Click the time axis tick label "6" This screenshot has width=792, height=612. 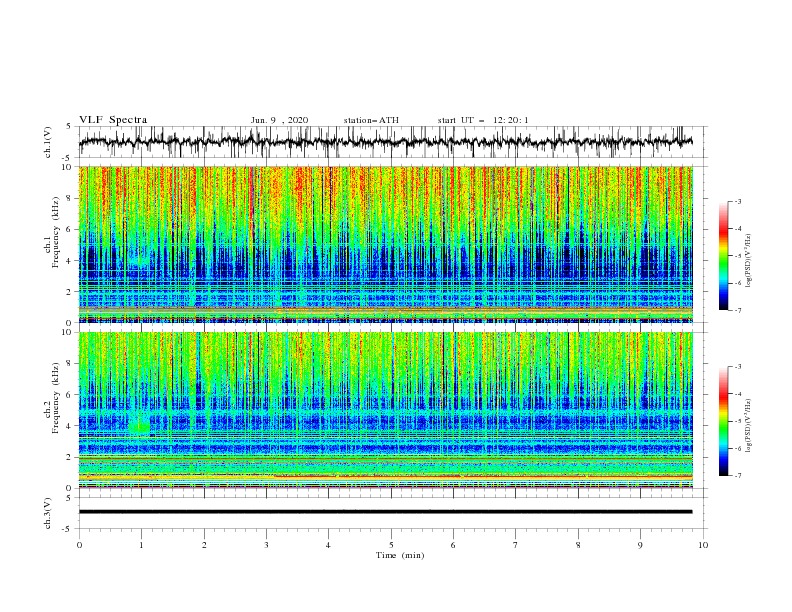point(453,545)
